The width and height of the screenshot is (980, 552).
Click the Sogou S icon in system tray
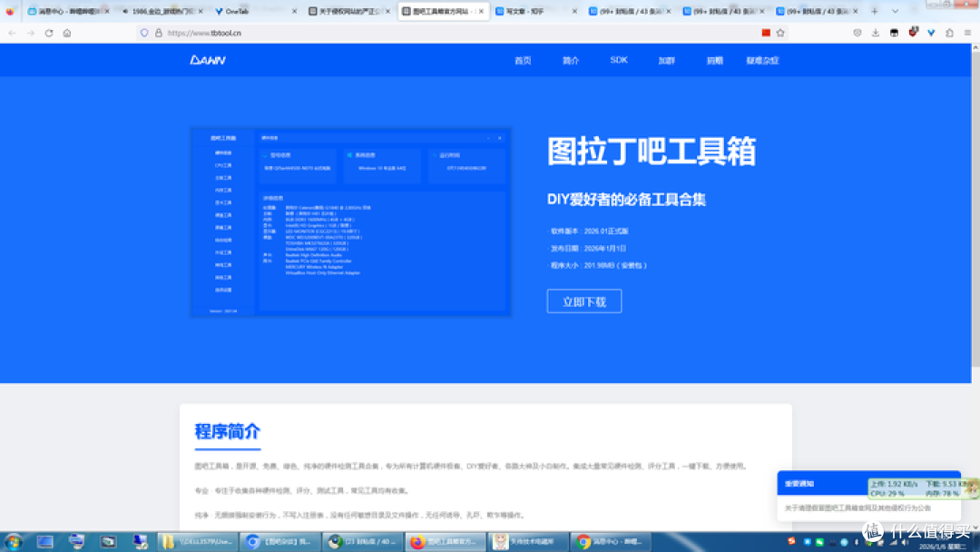pyautogui.click(x=791, y=541)
